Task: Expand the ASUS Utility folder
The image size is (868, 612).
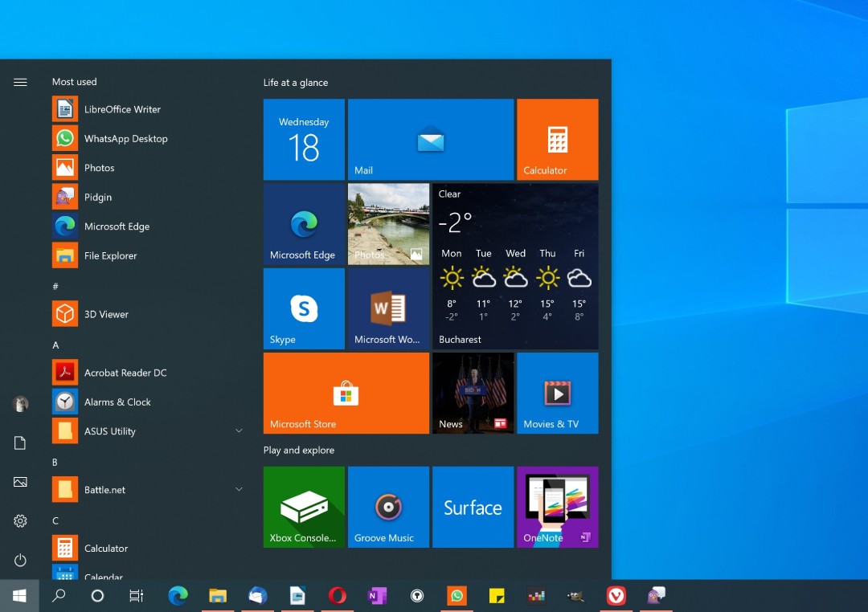Action: 147,431
